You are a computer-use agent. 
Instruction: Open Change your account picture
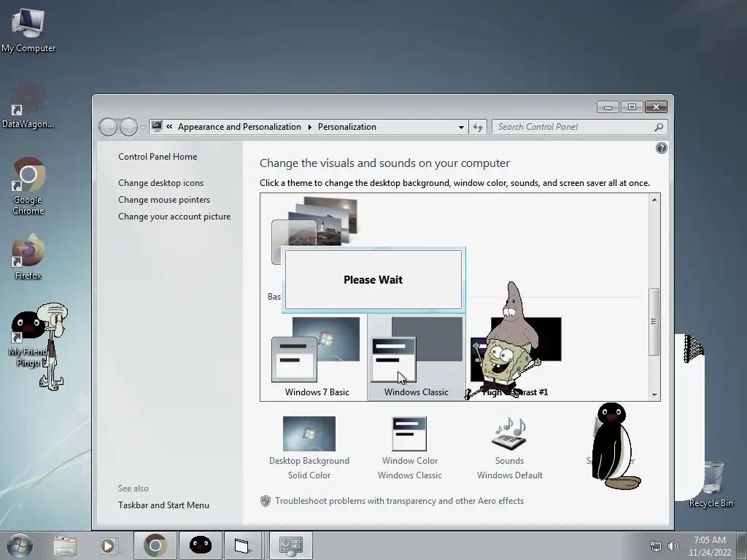174,216
